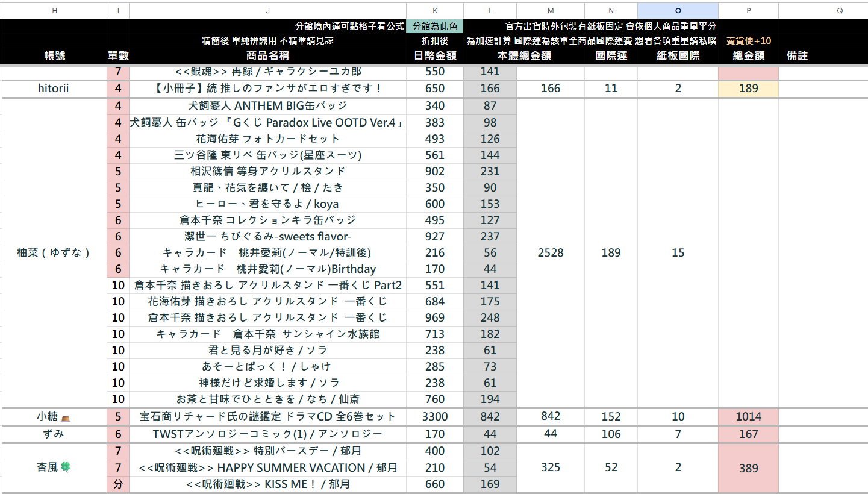Select column P header
The height and width of the screenshot is (494, 868).
tap(748, 11)
